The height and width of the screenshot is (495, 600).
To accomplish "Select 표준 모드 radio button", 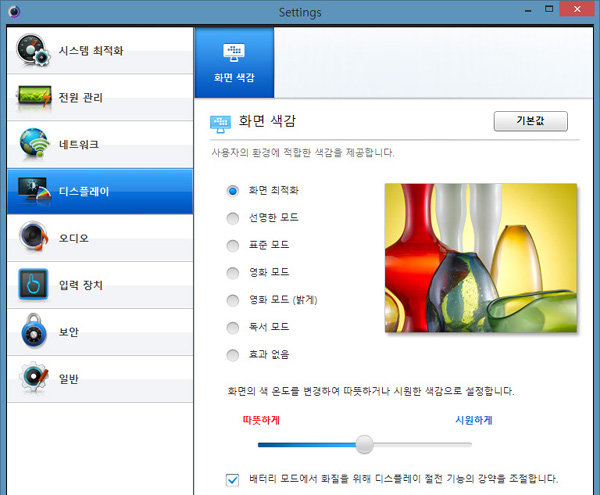I will point(233,245).
